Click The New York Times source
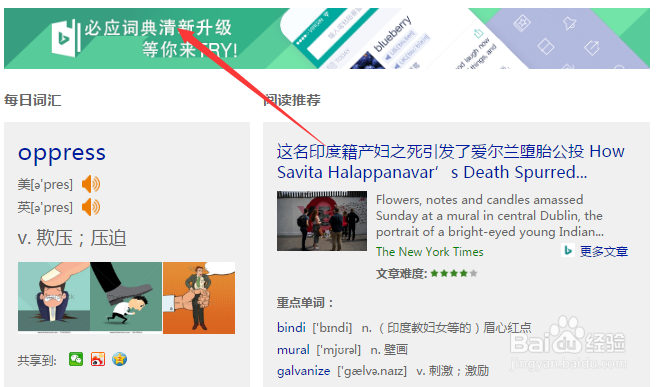The height and width of the screenshot is (387, 665). tap(429, 252)
